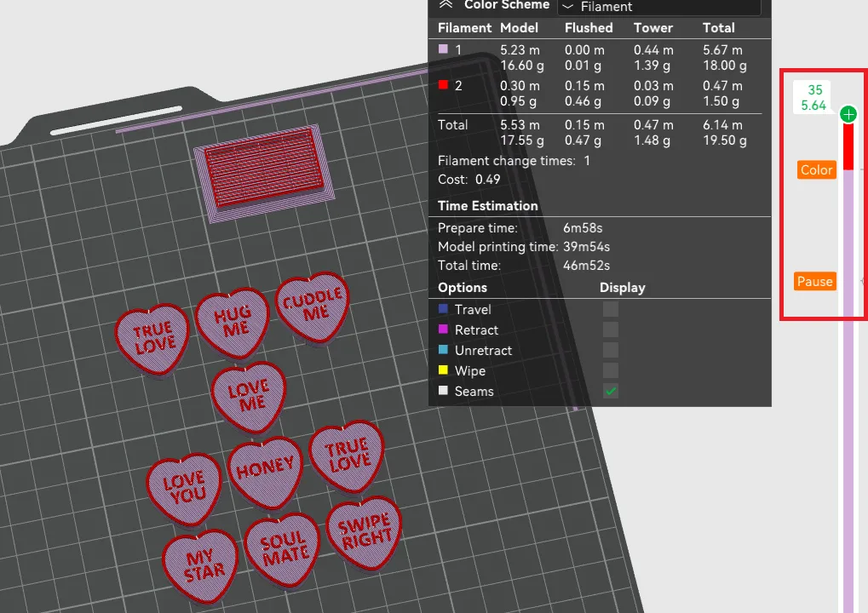Click the Total time value 46m52s
The height and width of the screenshot is (613, 868).
(x=586, y=266)
